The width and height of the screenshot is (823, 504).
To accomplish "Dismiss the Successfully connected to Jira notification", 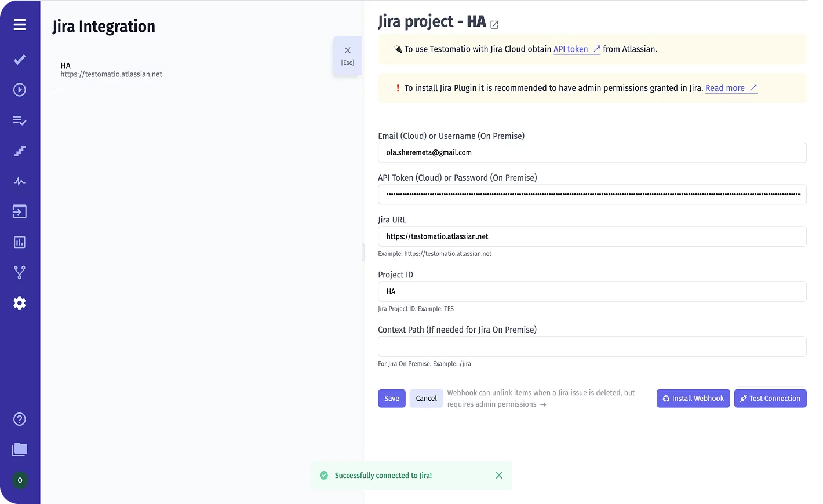I will pos(499,476).
